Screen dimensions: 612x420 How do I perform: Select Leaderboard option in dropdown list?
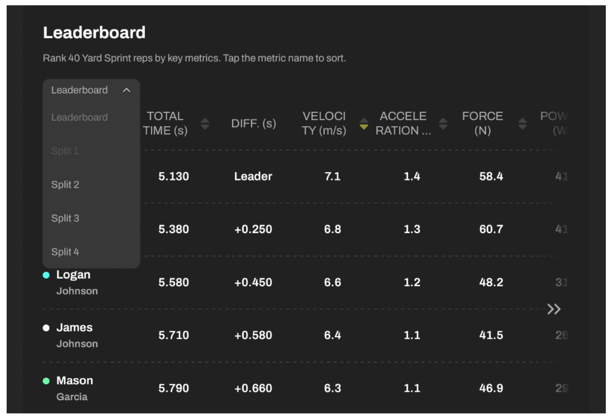79,117
